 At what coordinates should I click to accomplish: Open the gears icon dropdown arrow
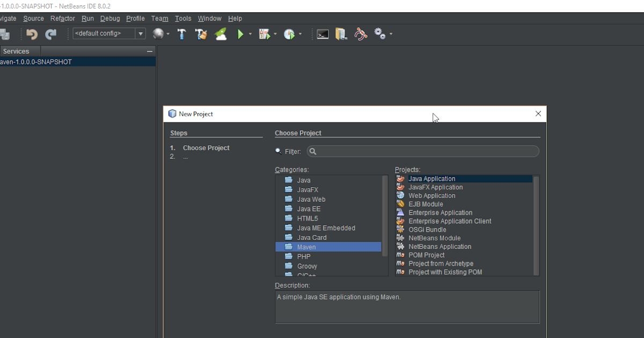pos(391,34)
